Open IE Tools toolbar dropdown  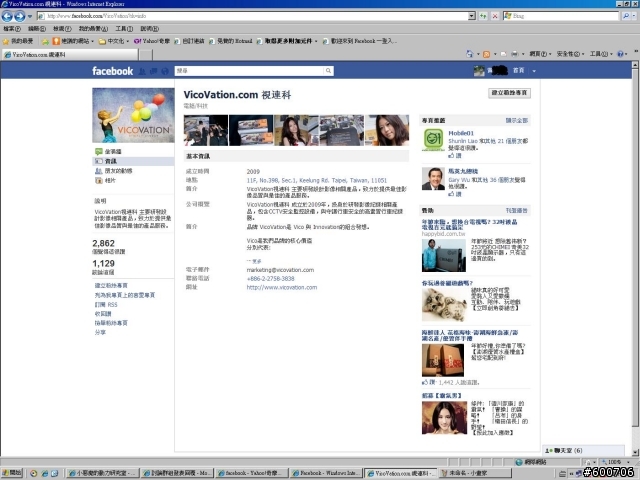pos(601,54)
